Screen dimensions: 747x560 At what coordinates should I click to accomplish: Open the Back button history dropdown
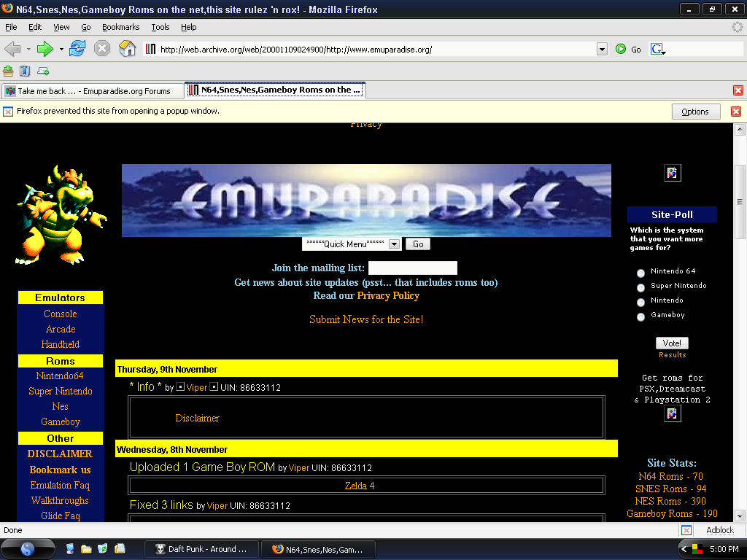pos(28,49)
